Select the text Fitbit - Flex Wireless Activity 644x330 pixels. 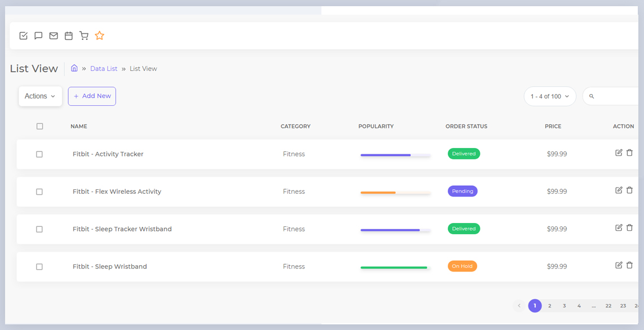pyautogui.click(x=117, y=191)
